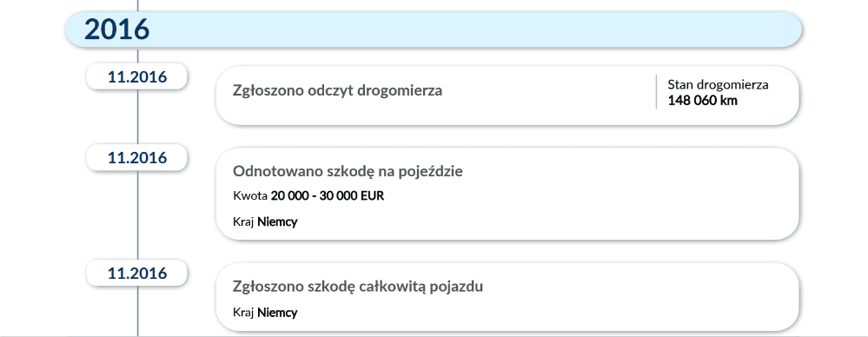Click the 'Stan drogomierza' label

[x=718, y=85]
